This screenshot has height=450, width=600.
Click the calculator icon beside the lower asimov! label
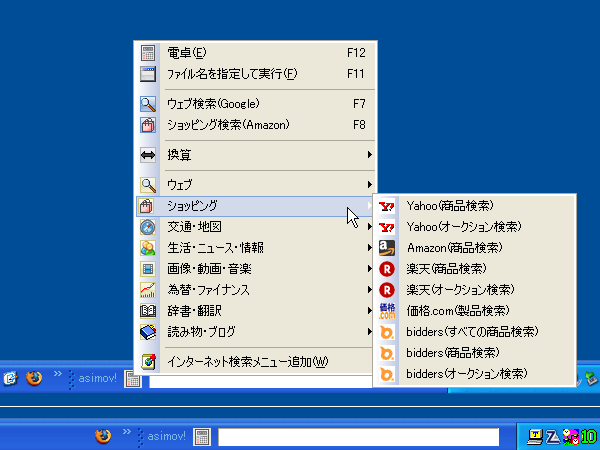click(x=202, y=437)
